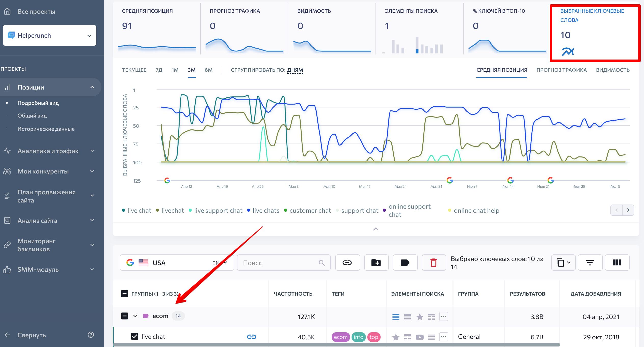Go to next legend page arrow
The image size is (644, 347).
[628, 210]
